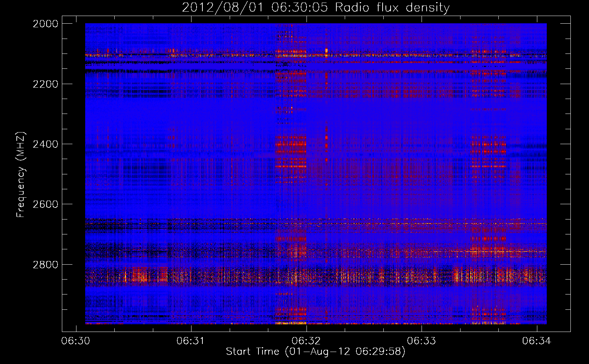Click the 06:30 time tick label
The height and width of the screenshot is (364, 589).
point(76,341)
